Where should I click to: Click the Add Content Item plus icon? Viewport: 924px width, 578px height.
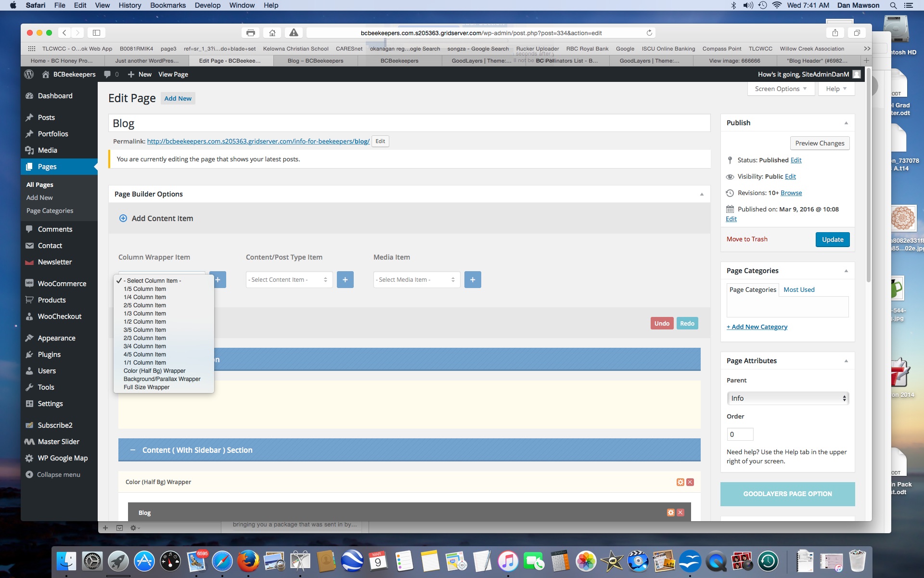123,218
